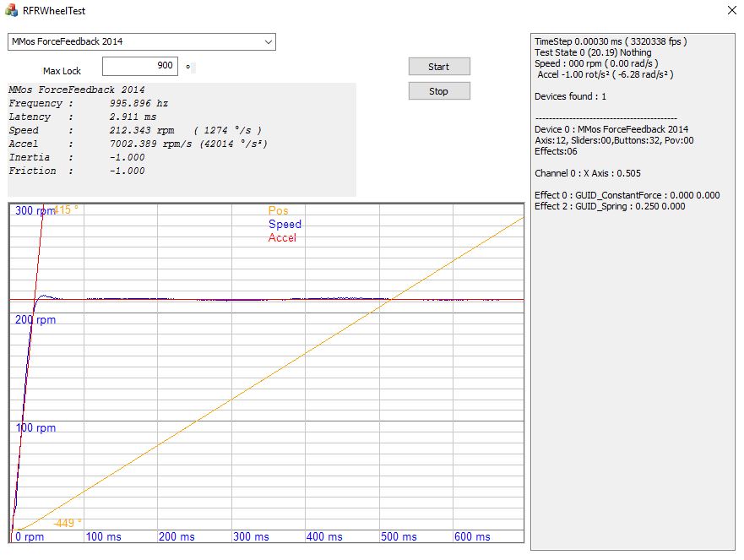
Task: Close the RFRWheelTest window
Action: pos(730,11)
